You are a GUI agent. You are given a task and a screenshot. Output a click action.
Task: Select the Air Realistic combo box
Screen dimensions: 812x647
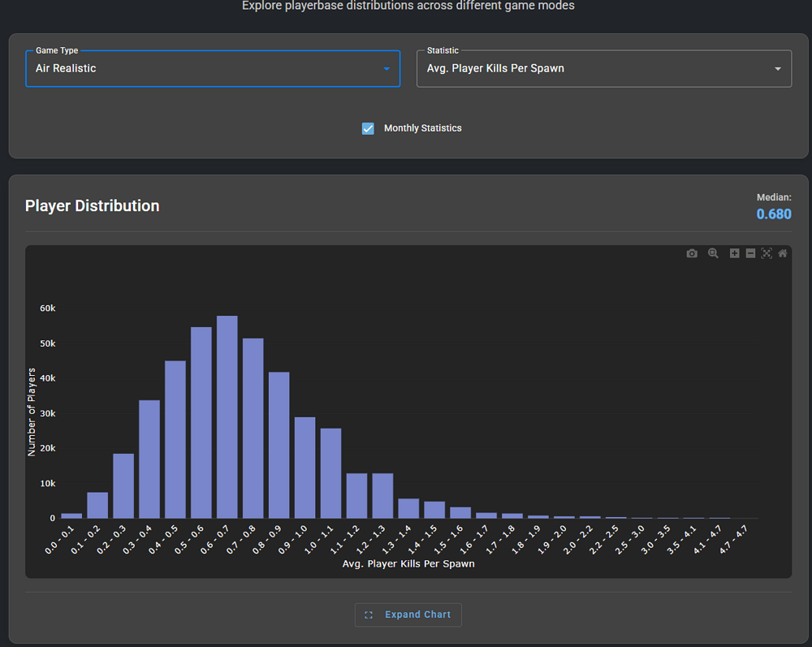pyautogui.click(x=213, y=69)
